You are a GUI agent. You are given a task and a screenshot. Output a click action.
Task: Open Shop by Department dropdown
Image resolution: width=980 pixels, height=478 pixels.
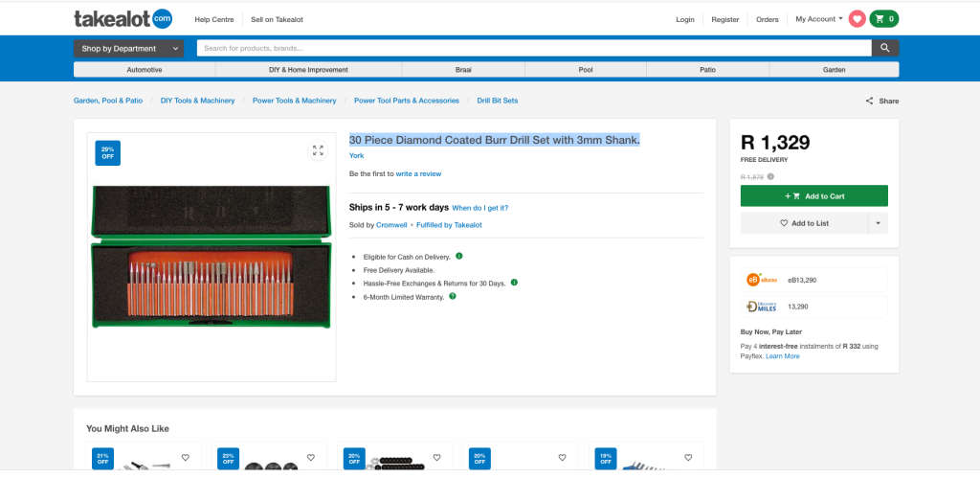coord(128,48)
